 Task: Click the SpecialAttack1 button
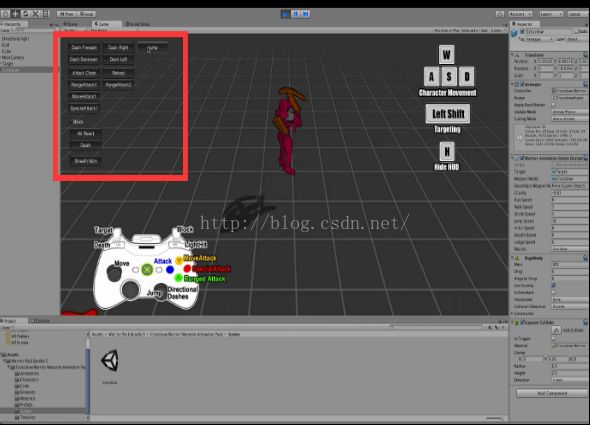[x=84, y=108]
